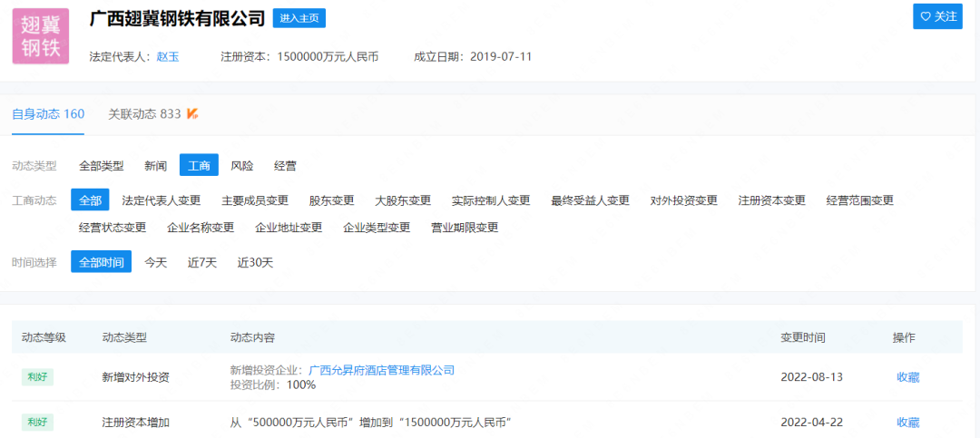Click the 关注 heart button
Viewport: 980px width, 438px height.
(x=937, y=16)
